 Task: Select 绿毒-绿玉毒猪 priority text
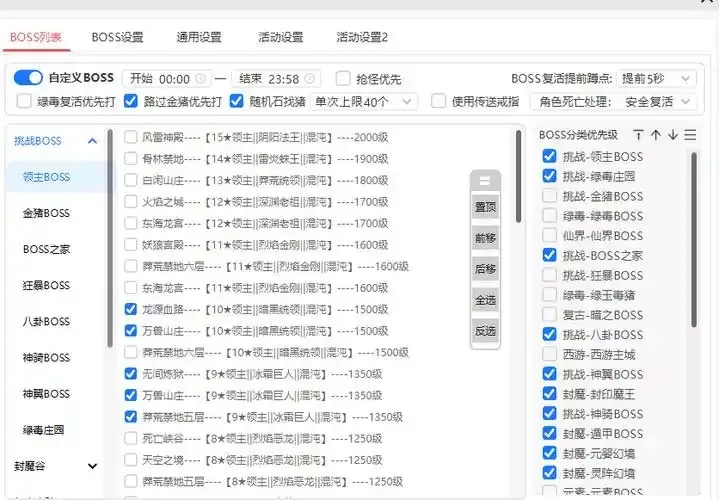(x=599, y=295)
